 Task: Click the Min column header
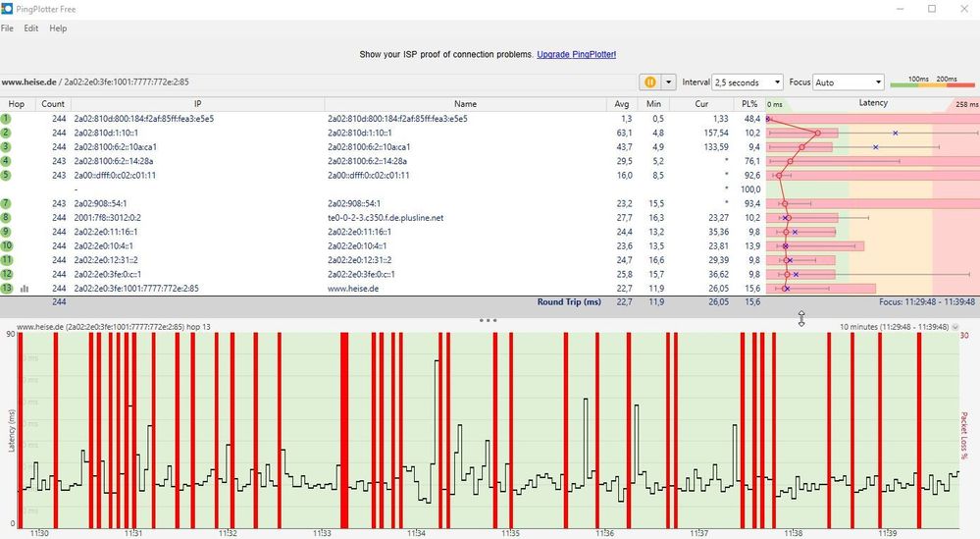click(x=653, y=104)
